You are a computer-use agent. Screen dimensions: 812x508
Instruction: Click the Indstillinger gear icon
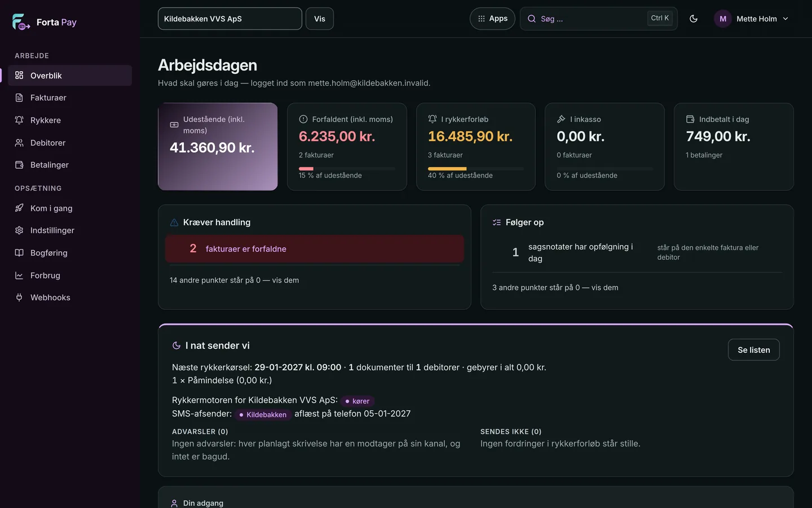pyautogui.click(x=19, y=230)
